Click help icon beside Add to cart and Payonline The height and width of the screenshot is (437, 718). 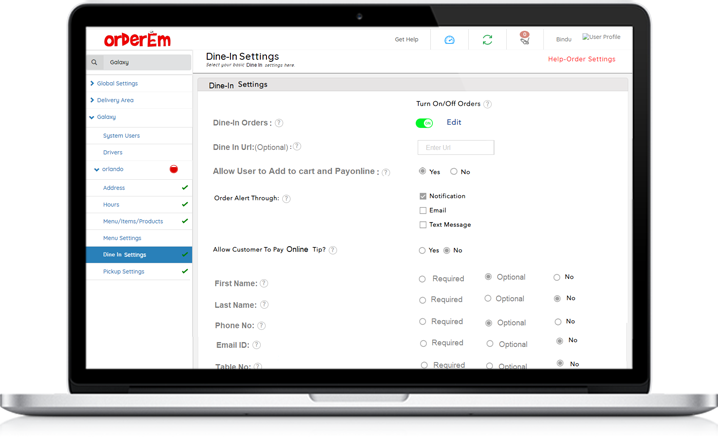[x=386, y=172]
